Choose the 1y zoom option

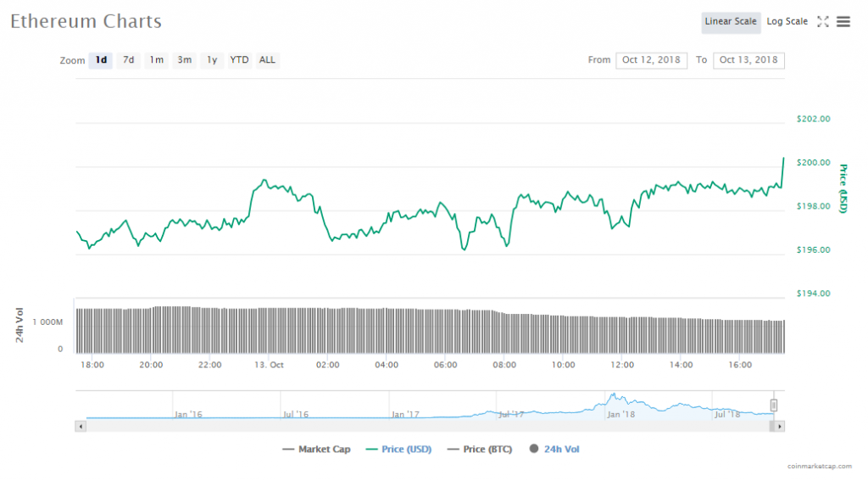tap(212, 60)
